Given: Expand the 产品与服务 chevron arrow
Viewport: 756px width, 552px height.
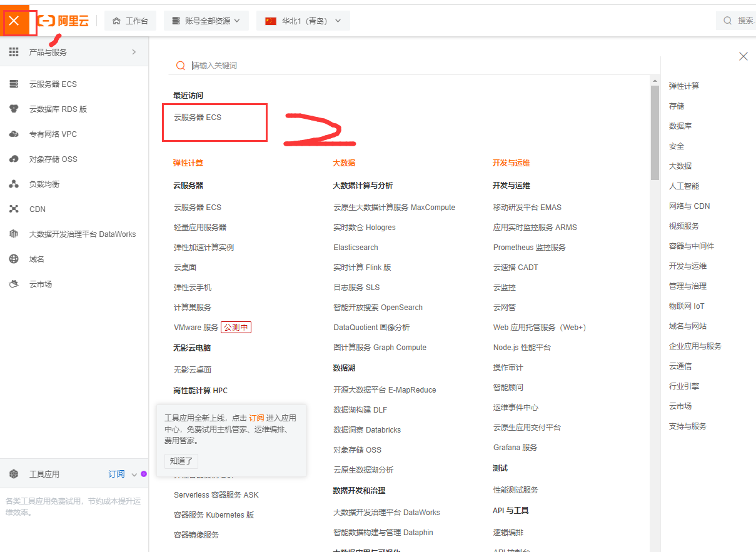Looking at the screenshot, I should click(x=134, y=52).
